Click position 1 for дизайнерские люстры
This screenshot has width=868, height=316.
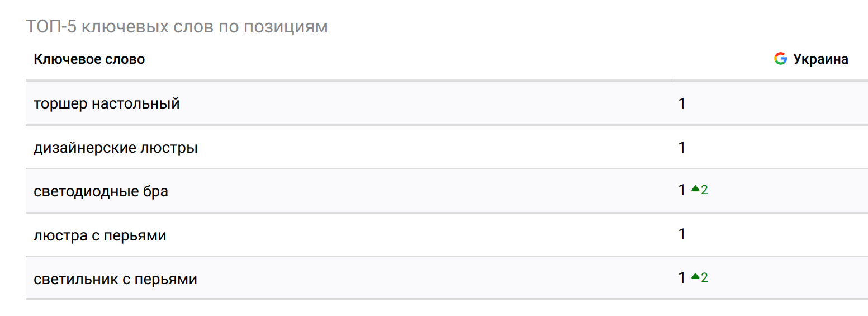click(682, 147)
